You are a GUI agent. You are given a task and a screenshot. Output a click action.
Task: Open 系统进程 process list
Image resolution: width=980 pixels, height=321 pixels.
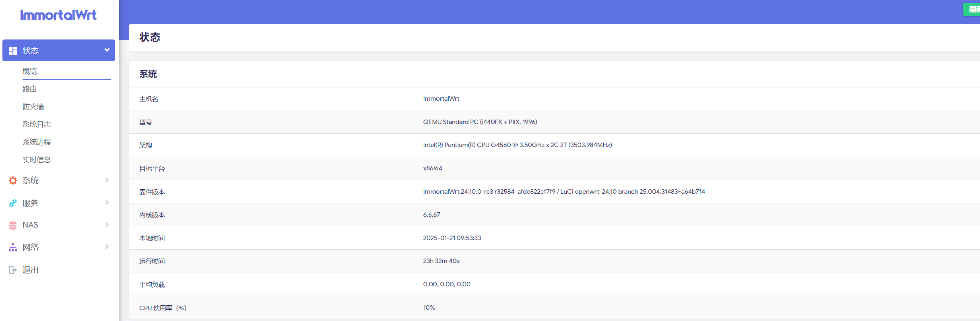click(37, 142)
